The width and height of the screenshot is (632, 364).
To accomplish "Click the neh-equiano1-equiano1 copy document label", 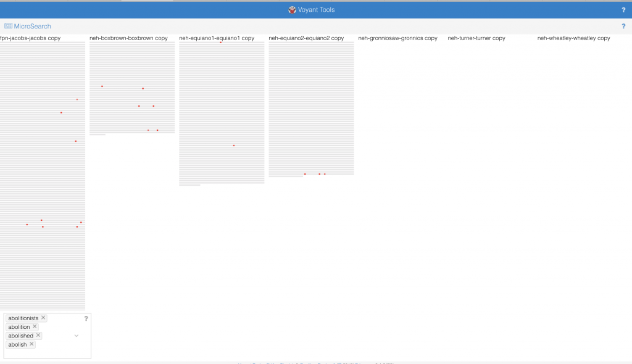I will 217,38.
